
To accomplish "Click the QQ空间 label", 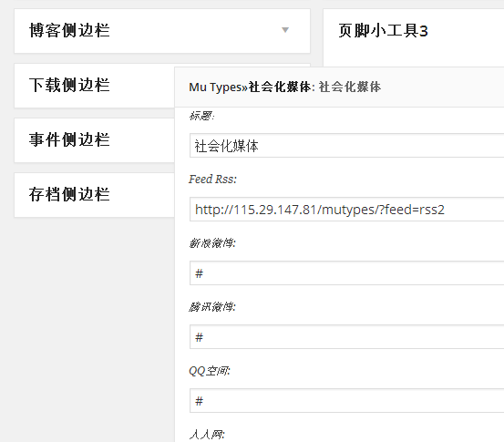I will coord(210,371).
